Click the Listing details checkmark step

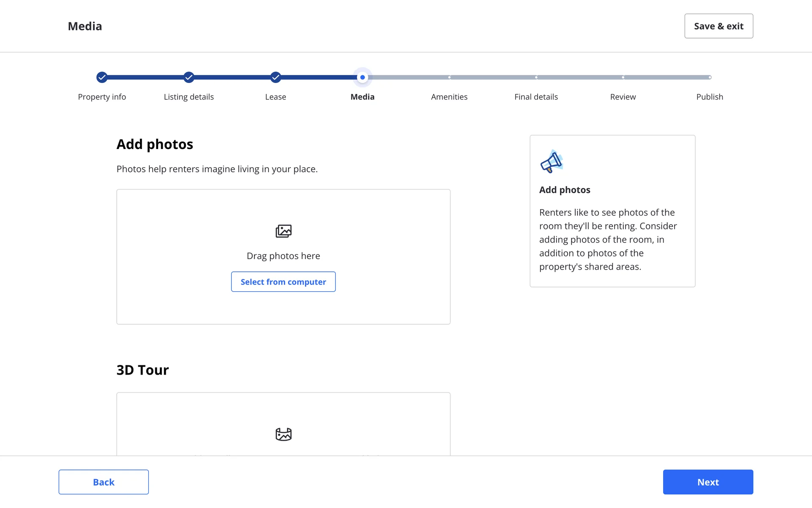189,77
